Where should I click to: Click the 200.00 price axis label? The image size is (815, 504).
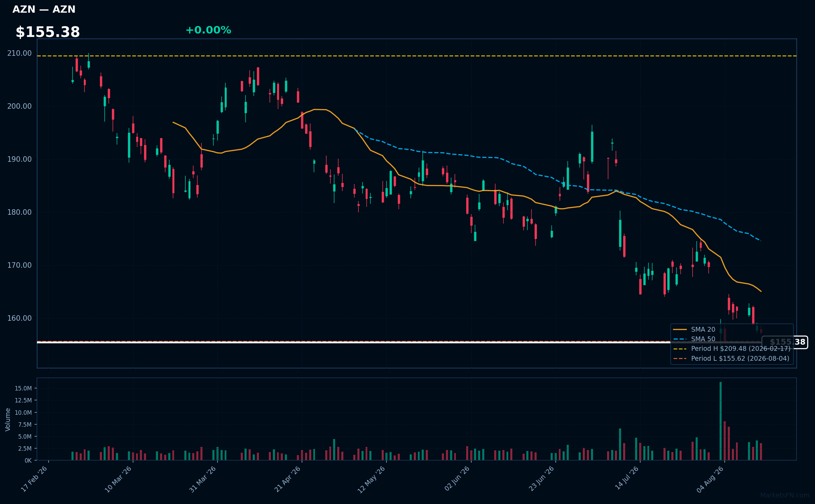tap(19, 106)
